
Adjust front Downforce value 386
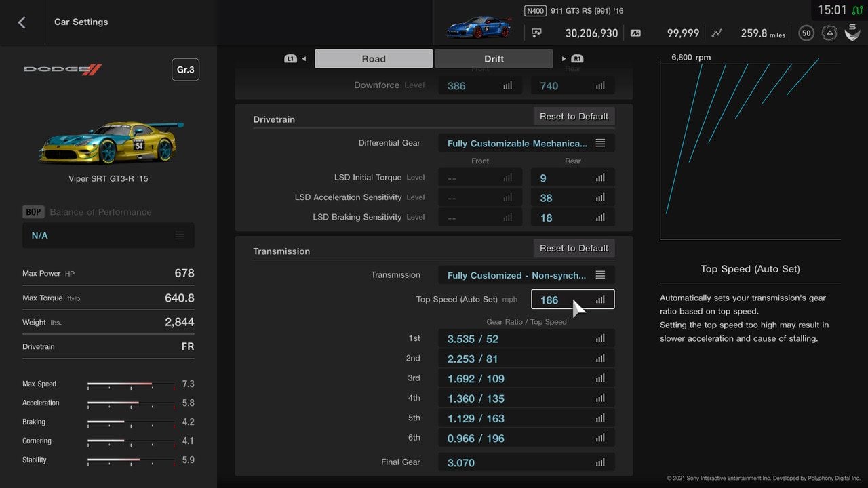click(x=480, y=86)
